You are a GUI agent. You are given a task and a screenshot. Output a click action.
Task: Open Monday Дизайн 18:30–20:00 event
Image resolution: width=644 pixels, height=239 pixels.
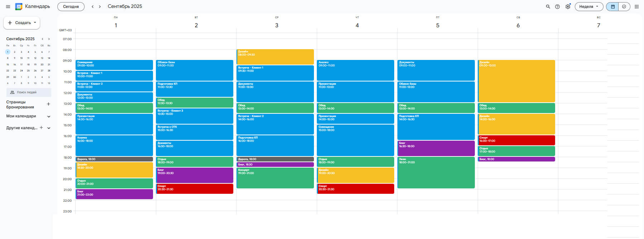click(x=114, y=170)
